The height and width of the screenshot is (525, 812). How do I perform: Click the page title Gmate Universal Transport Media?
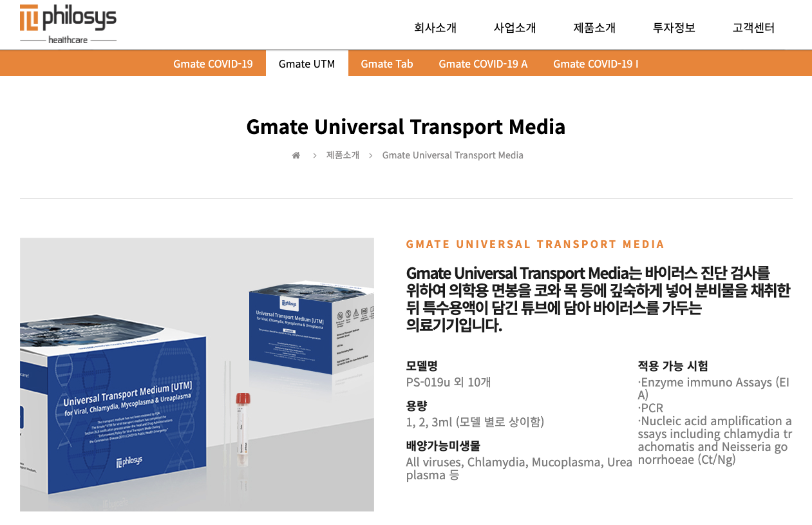pyautogui.click(x=406, y=126)
